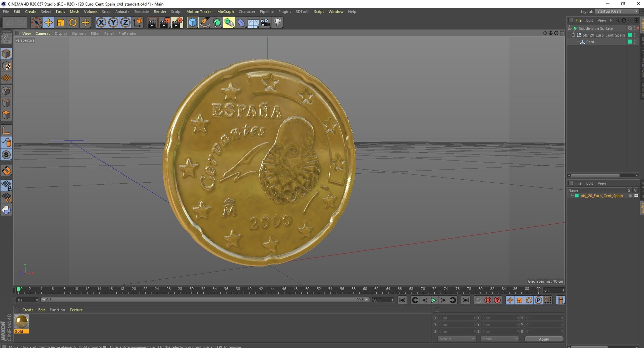Collapse the Subdivision Surface tree node

point(570,28)
